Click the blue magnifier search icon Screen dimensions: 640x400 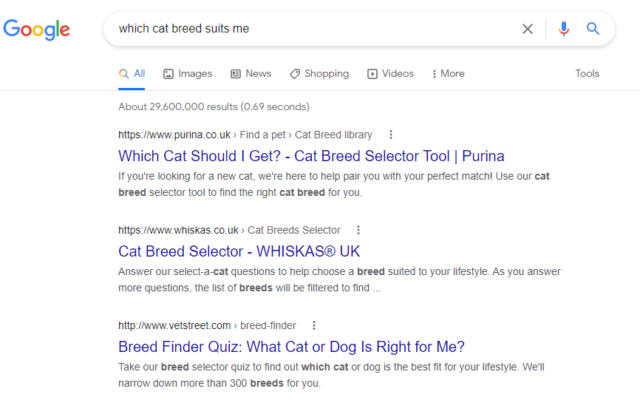593,29
